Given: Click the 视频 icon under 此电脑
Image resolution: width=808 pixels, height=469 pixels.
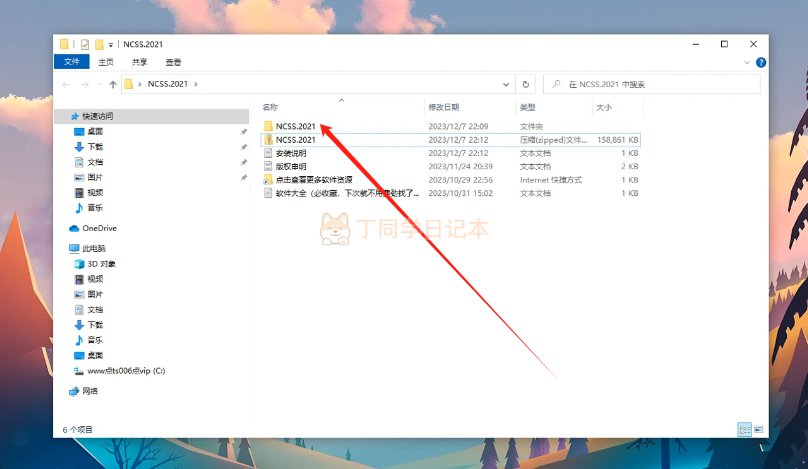Looking at the screenshot, I should [79, 279].
